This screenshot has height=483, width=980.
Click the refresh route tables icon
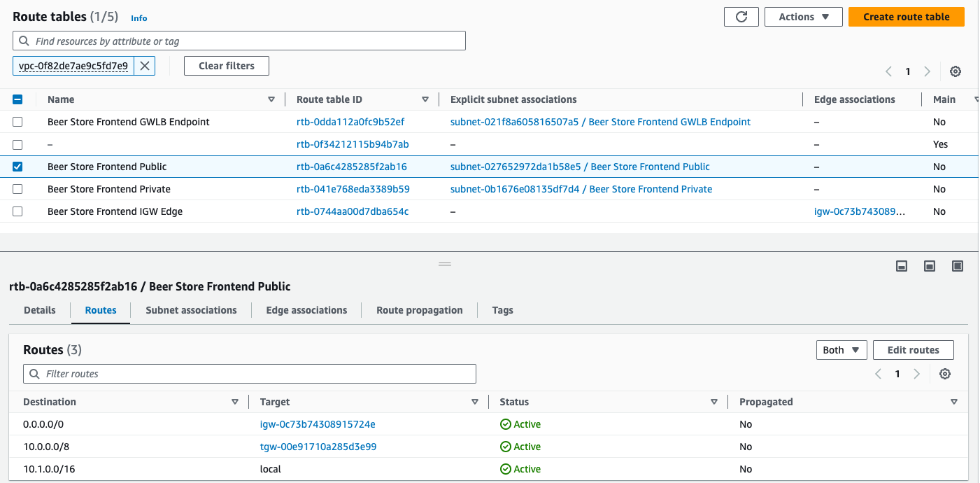coord(741,17)
